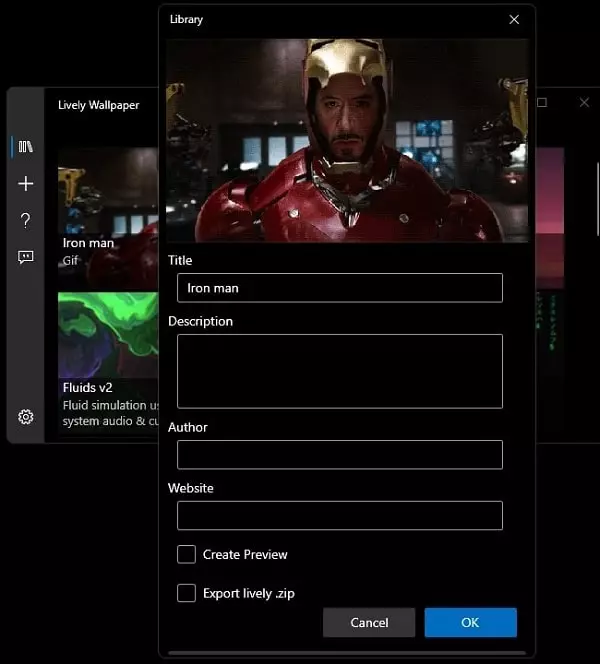Click the vertical scrollbar of Lively window
Viewport: 600px width, 664px height.
598,199
